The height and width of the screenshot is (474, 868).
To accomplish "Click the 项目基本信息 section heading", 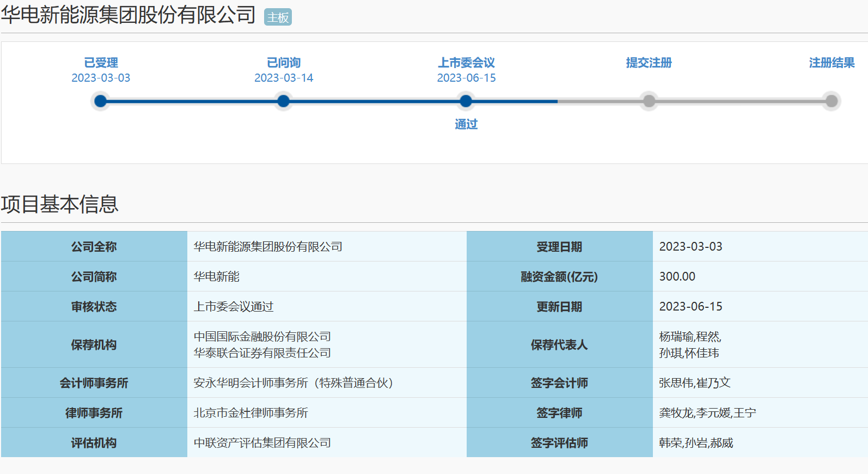I will pyautogui.click(x=60, y=204).
